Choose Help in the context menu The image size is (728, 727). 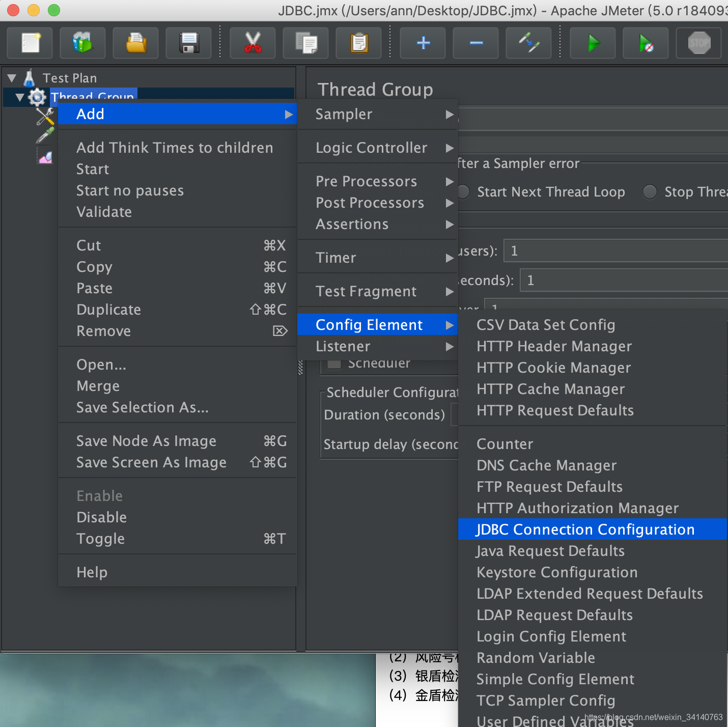[178, 572]
